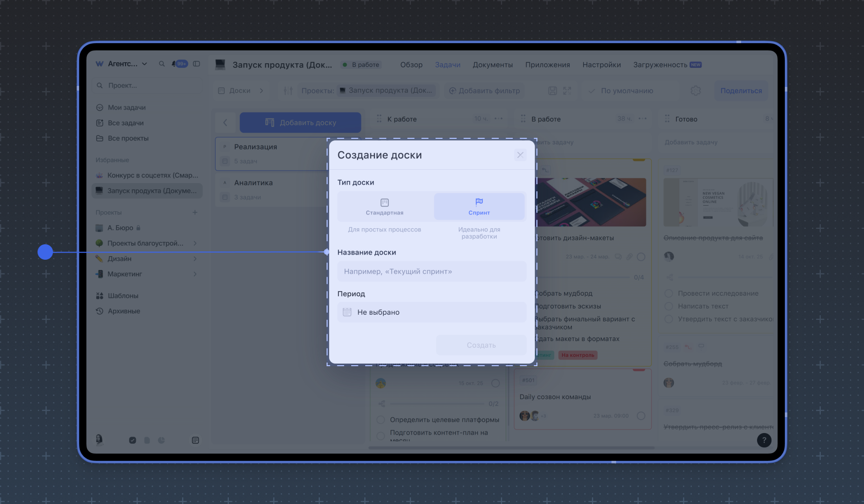Open the Период date picker field

click(431, 312)
